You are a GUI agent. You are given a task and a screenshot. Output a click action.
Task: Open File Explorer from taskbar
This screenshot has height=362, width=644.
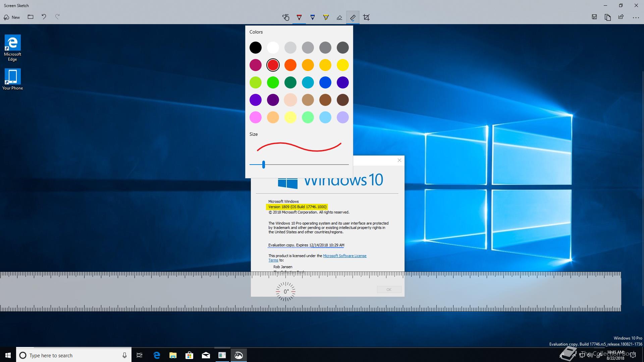click(x=173, y=355)
